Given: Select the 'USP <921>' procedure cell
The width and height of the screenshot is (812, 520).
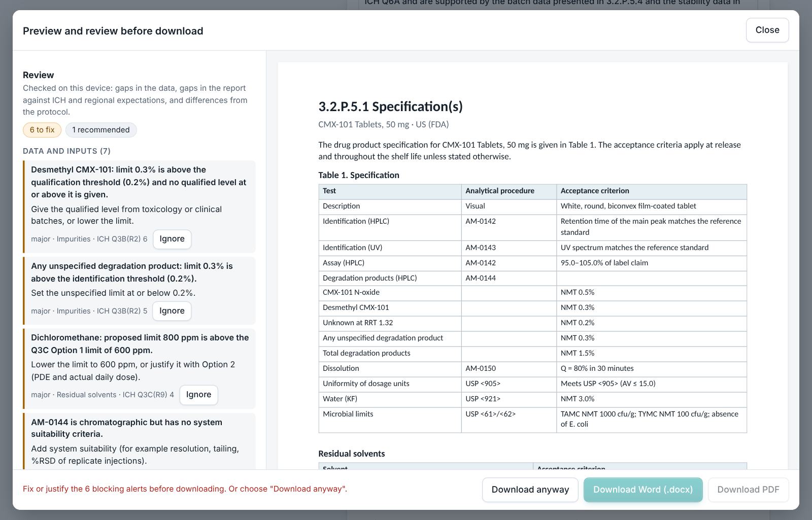Looking at the screenshot, I should [509, 399].
